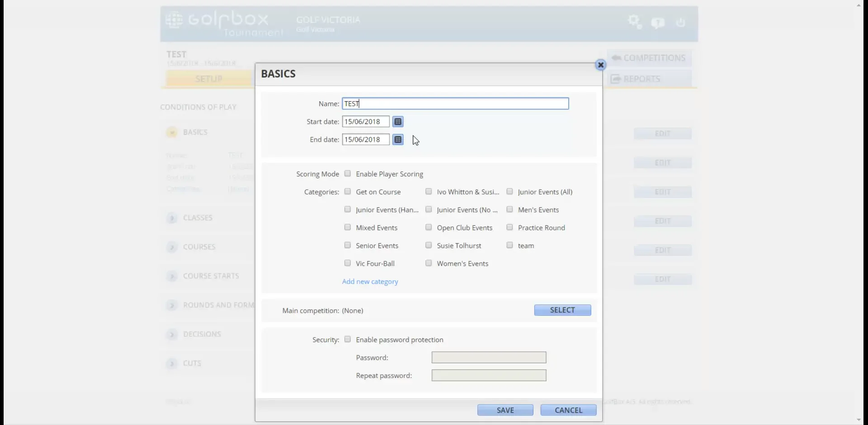
Task: Select the Practice Round checkbox
Action: [509, 227]
